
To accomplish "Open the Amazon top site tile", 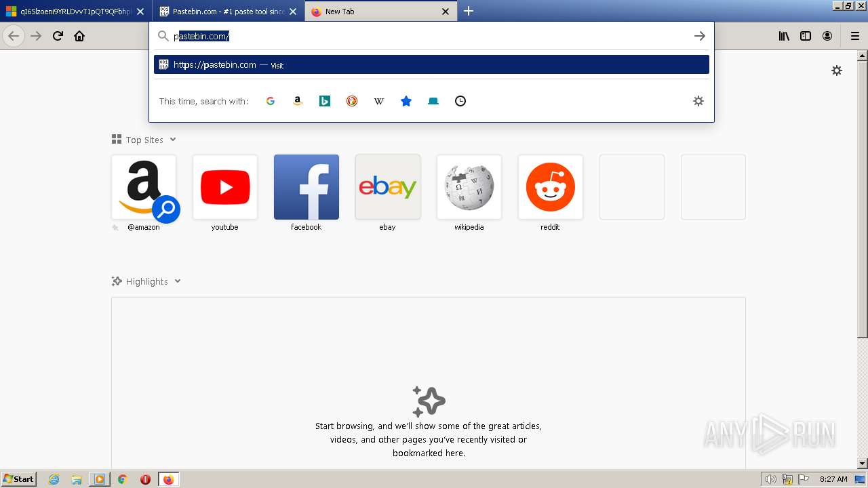I will (144, 187).
